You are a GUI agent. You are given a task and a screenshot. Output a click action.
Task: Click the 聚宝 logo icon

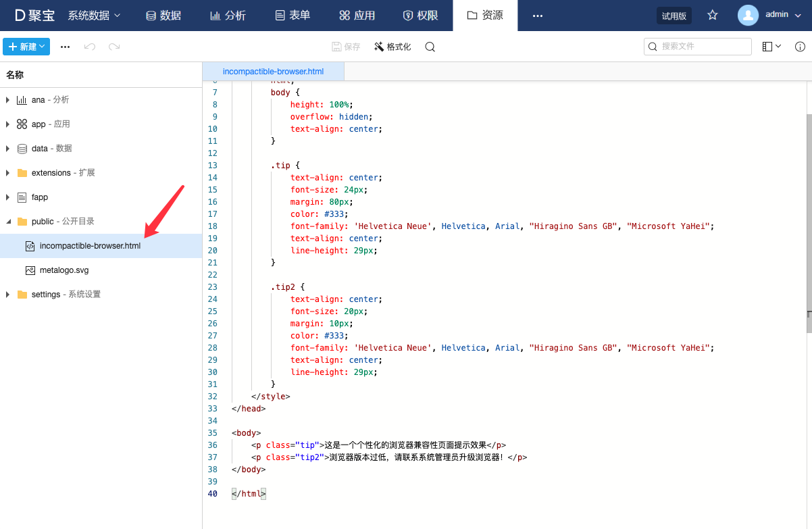(x=20, y=15)
